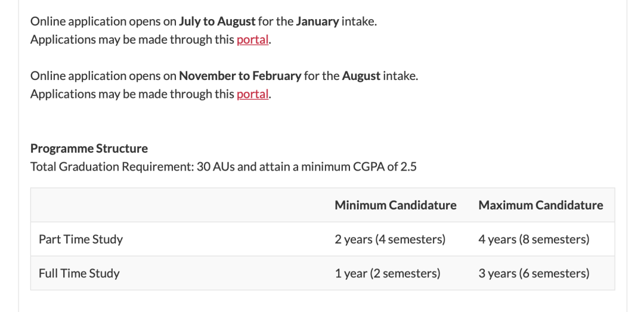Click the bold July to August text
The image size is (644, 312).
tap(217, 21)
